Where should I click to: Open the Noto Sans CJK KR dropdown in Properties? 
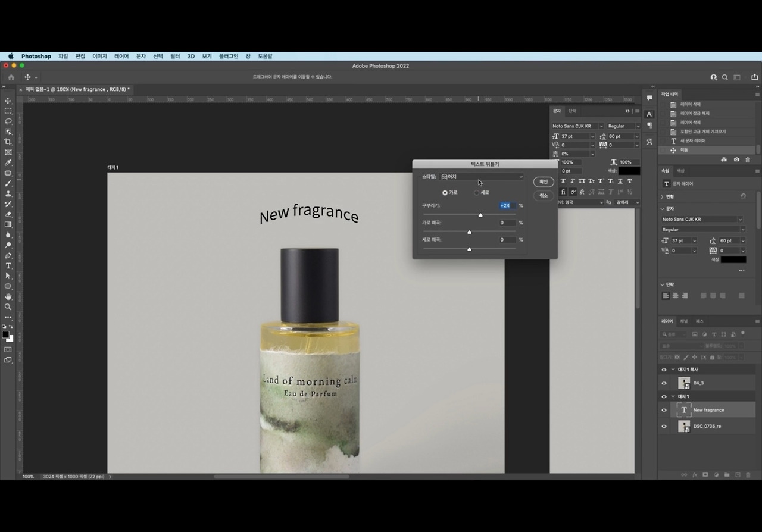[x=702, y=219]
